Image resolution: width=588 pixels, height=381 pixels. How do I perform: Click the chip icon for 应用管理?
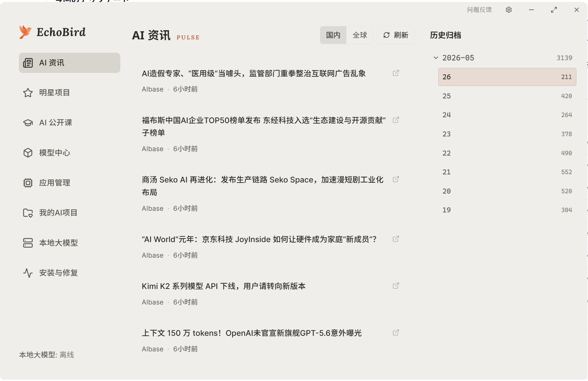point(28,183)
